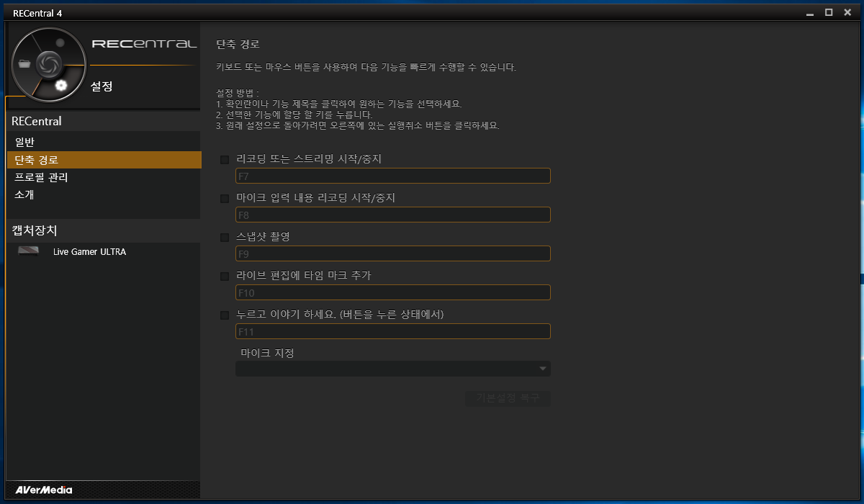Enable 라이브 편집에 타임 마크 추가 checkbox
Screen dimensions: 864x504
point(225,276)
